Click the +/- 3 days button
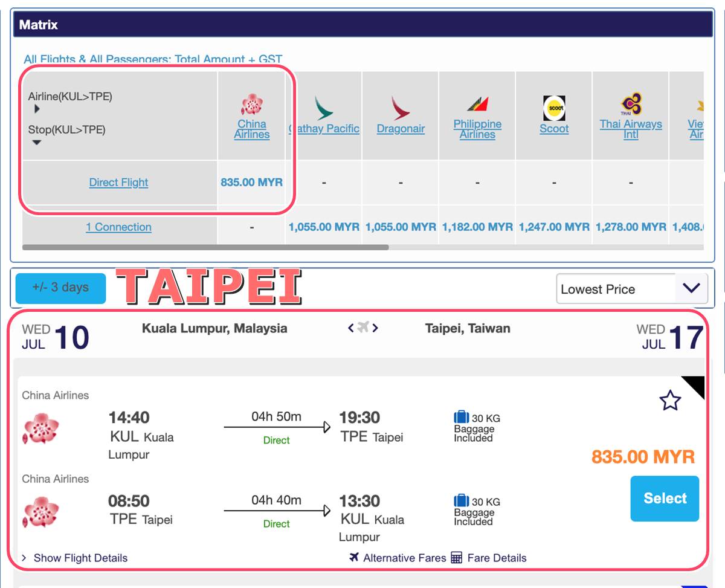Image resolution: width=725 pixels, height=588 pixels. click(x=60, y=288)
